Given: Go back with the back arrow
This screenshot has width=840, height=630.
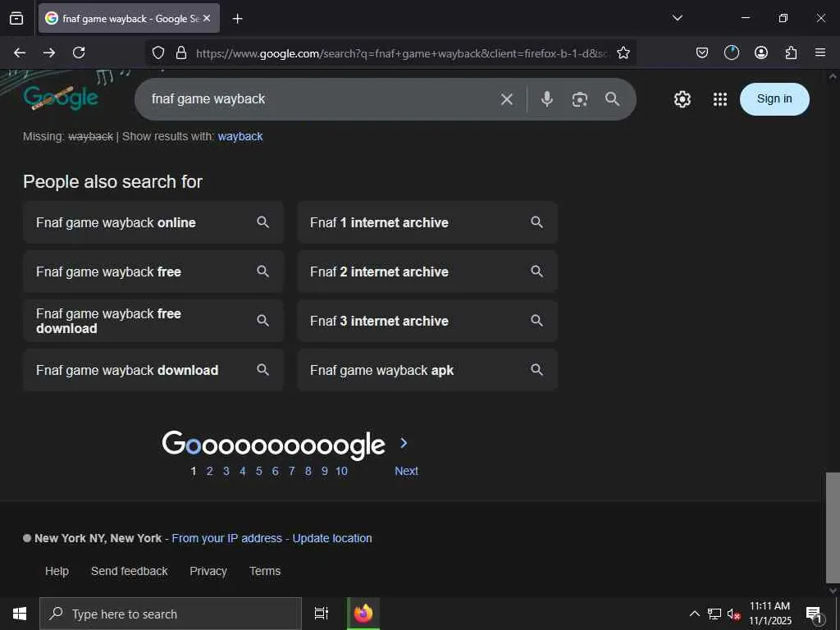Looking at the screenshot, I should click(x=20, y=52).
